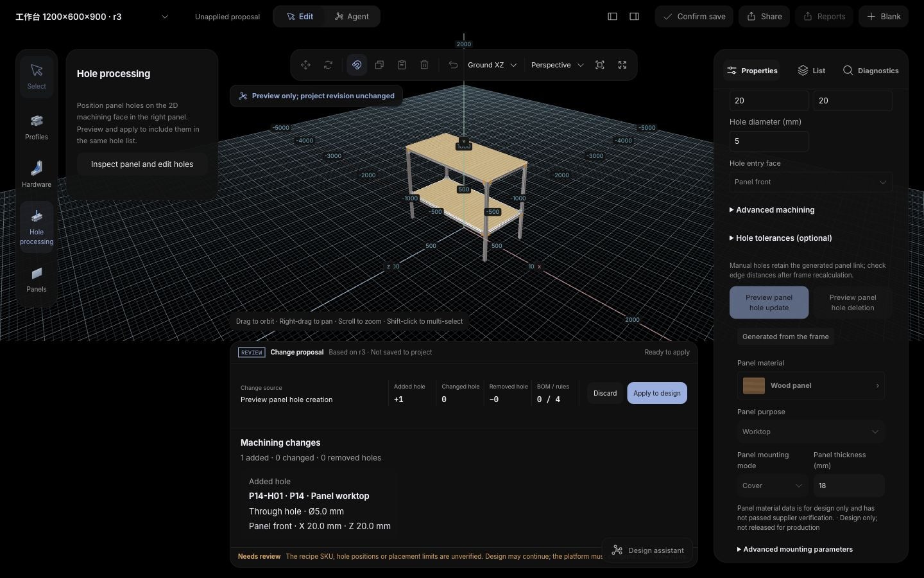Viewport: 924px width, 578px height.
Task: Click the Wood panel material swatch
Action: point(754,385)
